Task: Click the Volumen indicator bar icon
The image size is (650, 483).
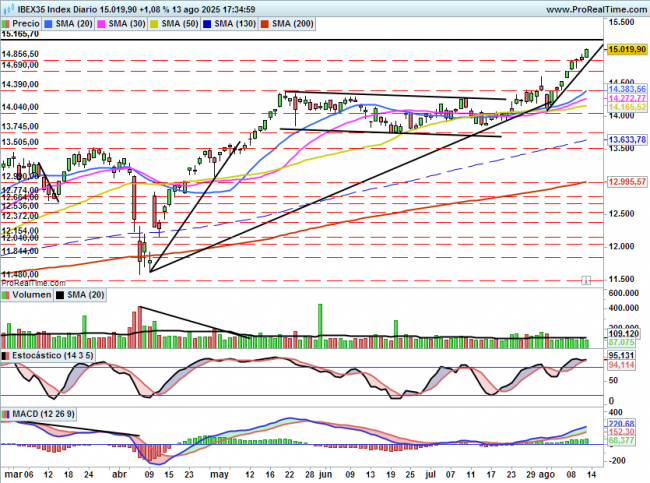Action: [5, 296]
